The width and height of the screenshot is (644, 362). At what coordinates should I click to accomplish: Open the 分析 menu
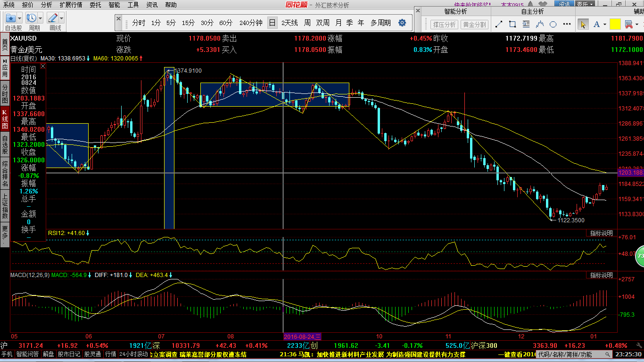coord(47,5)
